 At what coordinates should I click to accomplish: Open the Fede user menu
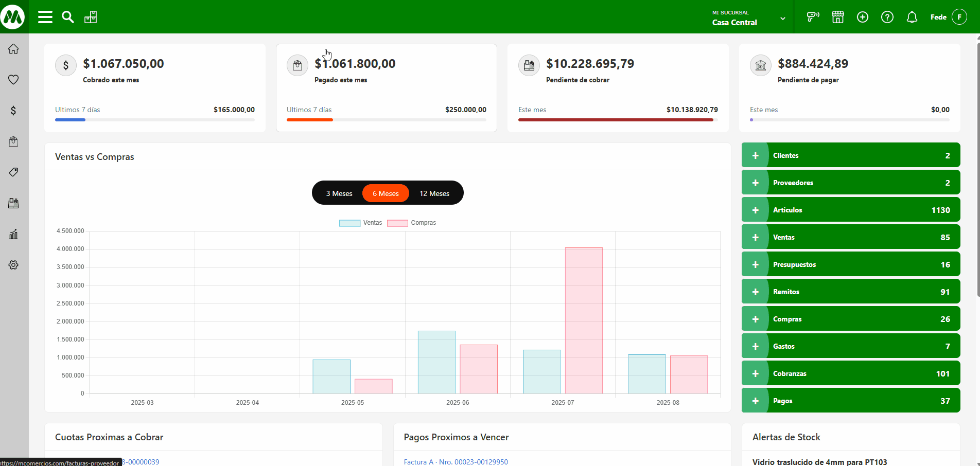tap(948, 17)
